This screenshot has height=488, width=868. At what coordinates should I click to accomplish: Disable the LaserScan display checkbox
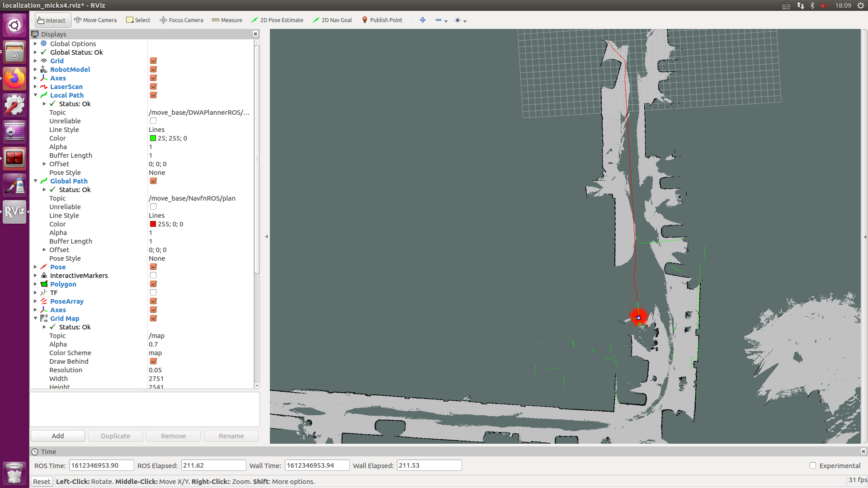(153, 87)
